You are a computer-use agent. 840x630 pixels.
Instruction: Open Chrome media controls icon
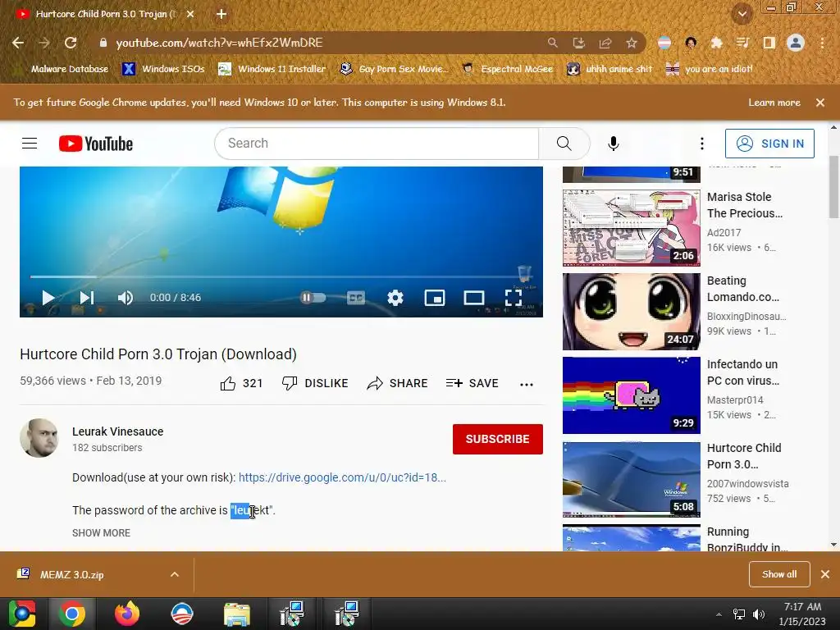[742, 43]
